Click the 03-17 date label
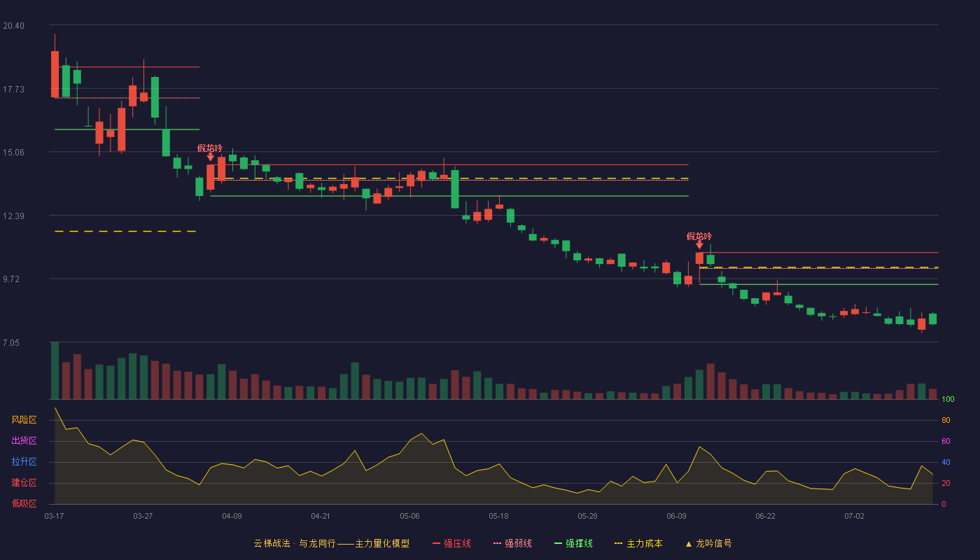This screenshot has width=980, height=560. tap(54, 516)
